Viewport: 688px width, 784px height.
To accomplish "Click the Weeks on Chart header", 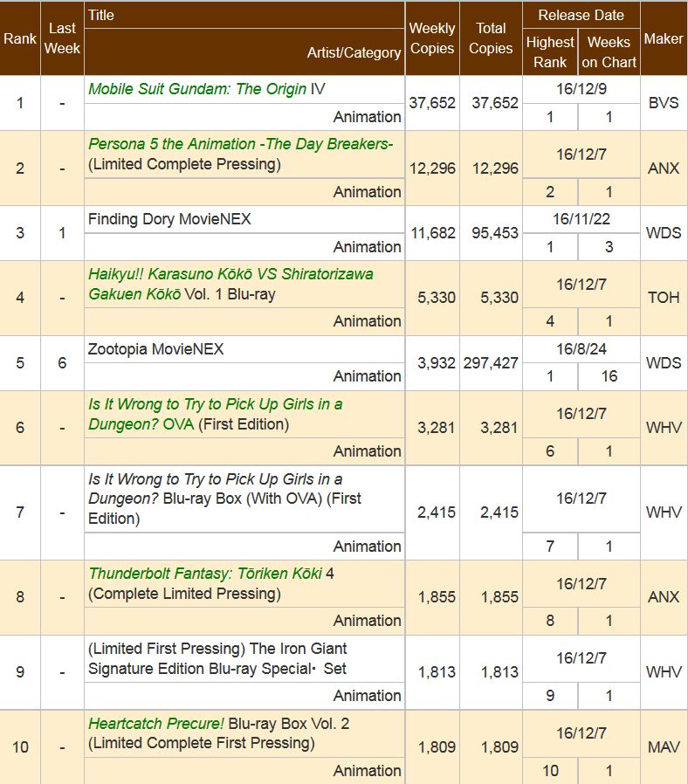I will [609, 52].
